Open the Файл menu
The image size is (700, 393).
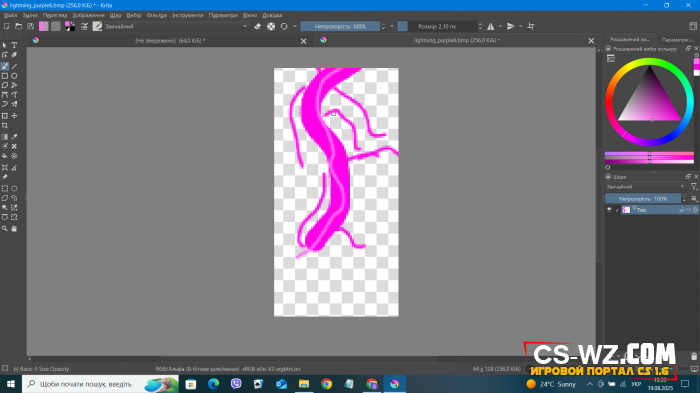[10, 15]
